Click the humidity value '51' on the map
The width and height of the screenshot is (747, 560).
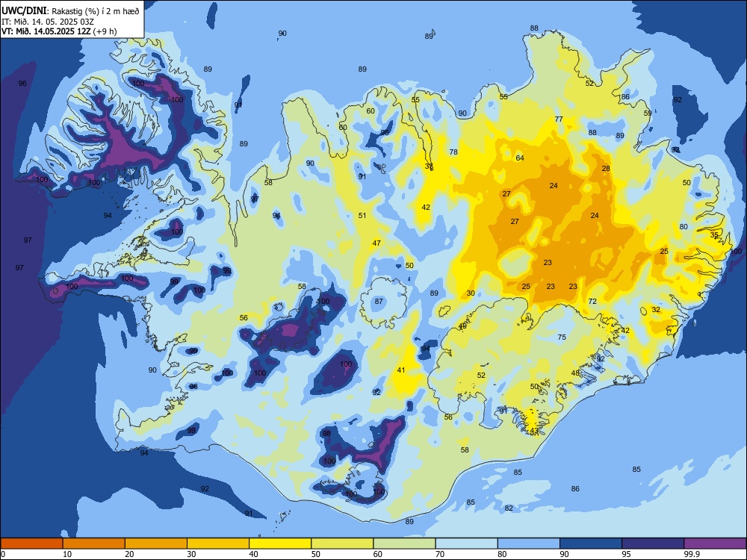click(362, 216)
